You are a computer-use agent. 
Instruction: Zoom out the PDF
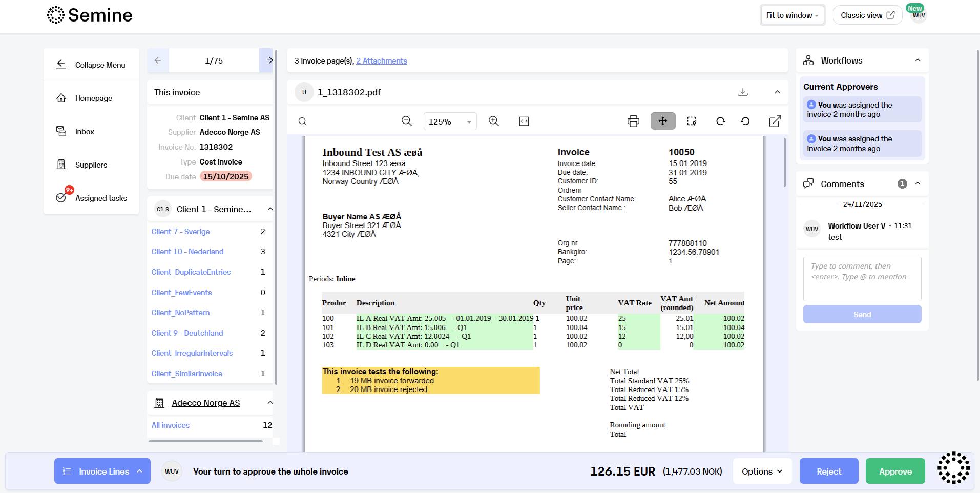[407, 121]
